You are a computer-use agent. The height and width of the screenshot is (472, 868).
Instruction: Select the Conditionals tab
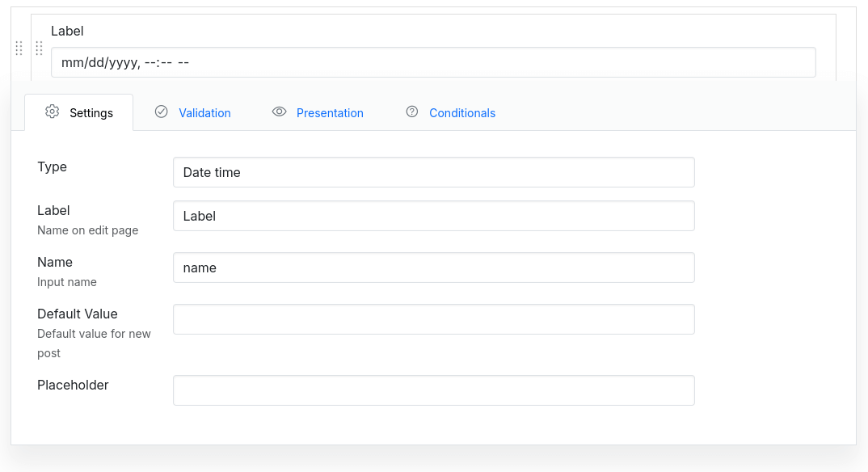tap(461, 113)
